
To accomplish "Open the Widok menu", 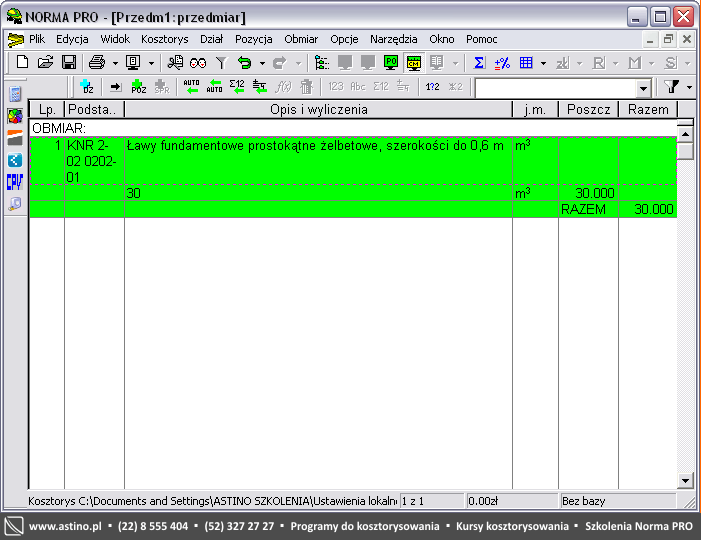I will (115, 39).
